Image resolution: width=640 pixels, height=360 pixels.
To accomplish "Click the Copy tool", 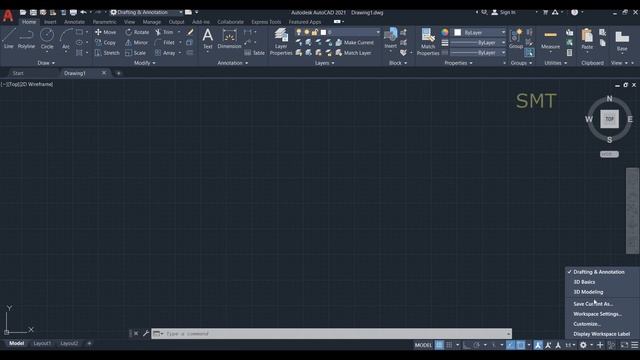I will [106, 42].
